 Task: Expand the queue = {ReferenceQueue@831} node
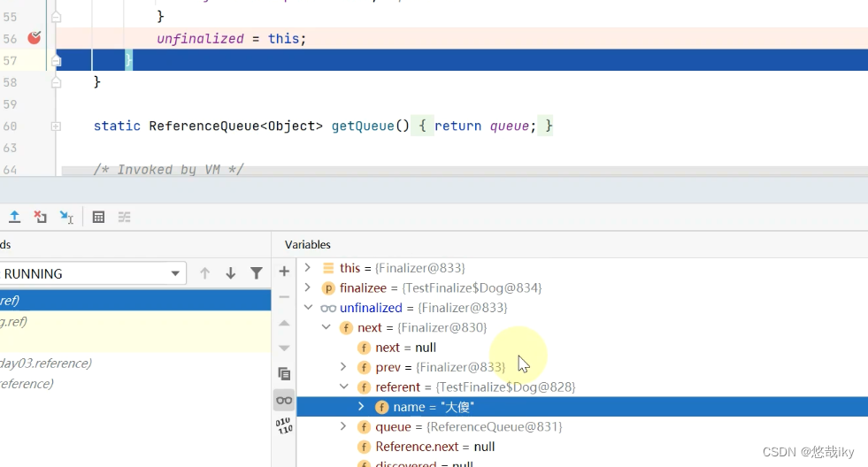[x=343, y=426]
